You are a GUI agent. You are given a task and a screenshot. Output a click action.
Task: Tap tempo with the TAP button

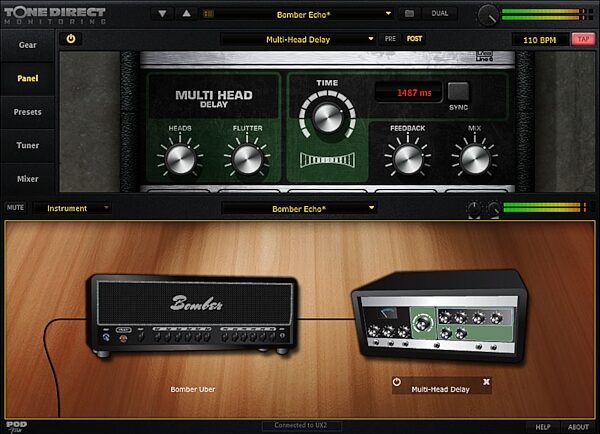coord(583,39)
